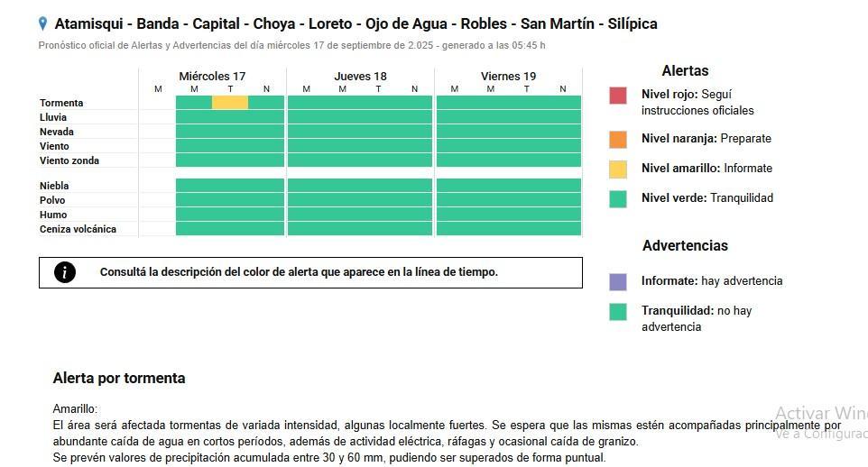
Task: Click the Tormenta row label
Action: pyautogui.click(x=61, y=103)
